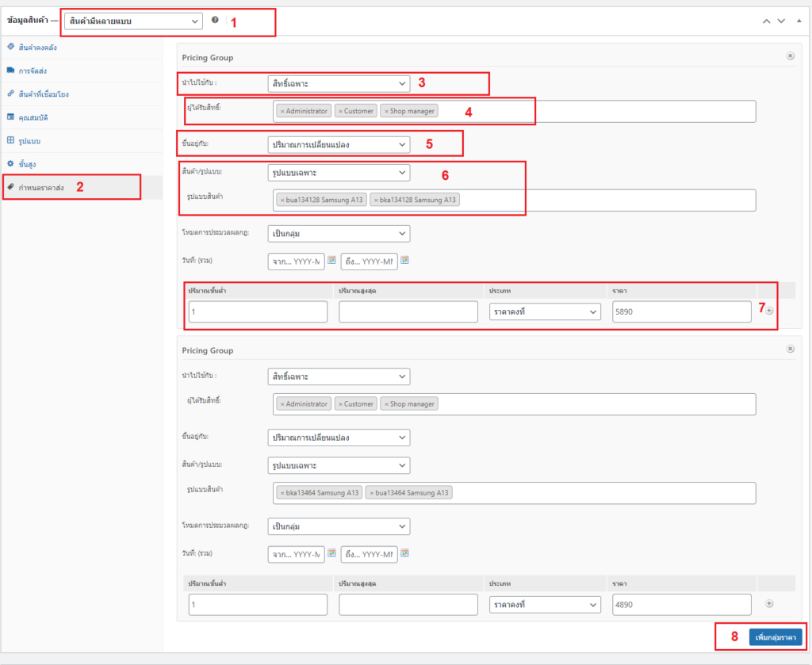
Task: Click the เพิ่มกลุ่มราคา button
Action: tap(775, 637)
